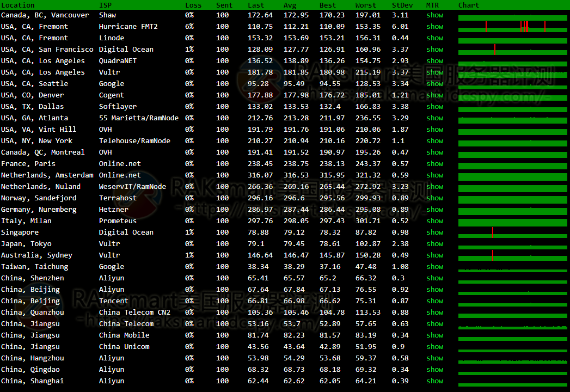Click the MTR column header
This screenshot has height=392, width=570.
(x=432, y=5)
